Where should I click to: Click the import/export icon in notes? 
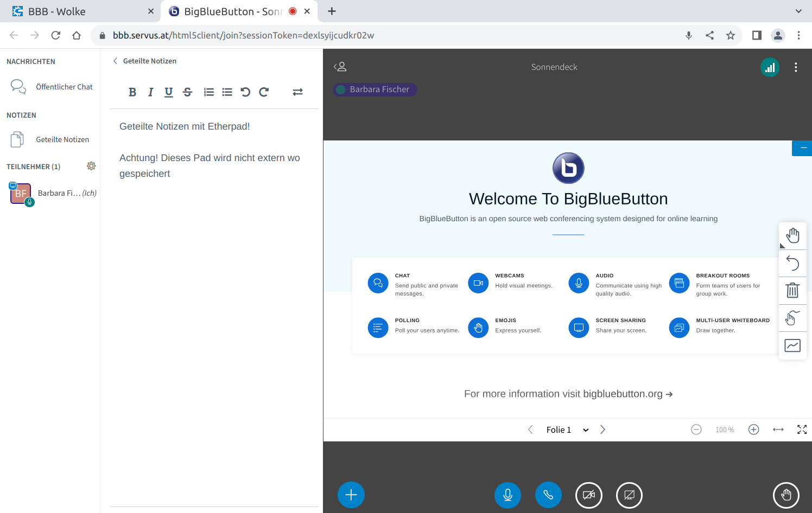297,92
